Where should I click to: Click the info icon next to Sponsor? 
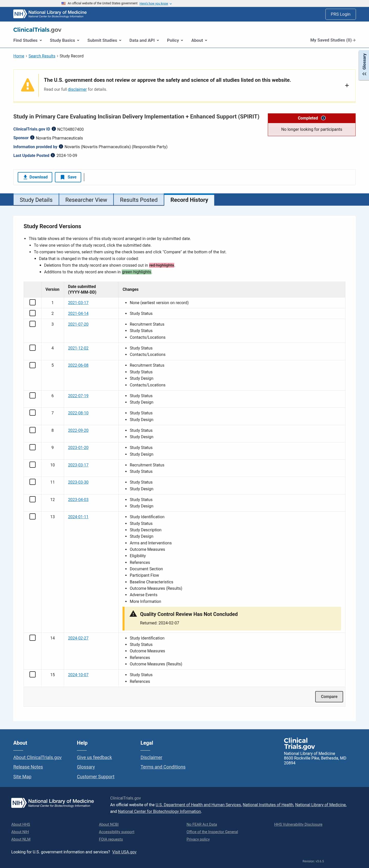click(32, 137)
